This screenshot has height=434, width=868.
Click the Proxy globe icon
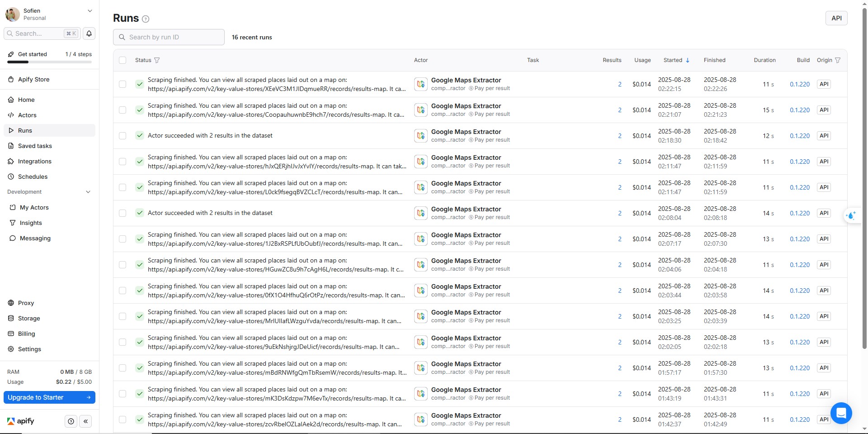click(x=11, y=303)
